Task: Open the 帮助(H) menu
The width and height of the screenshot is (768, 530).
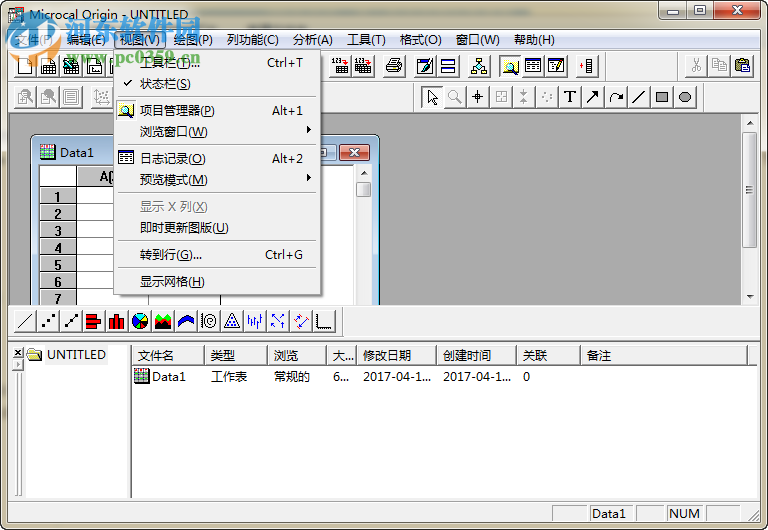Action: click(x=534, y=40)
